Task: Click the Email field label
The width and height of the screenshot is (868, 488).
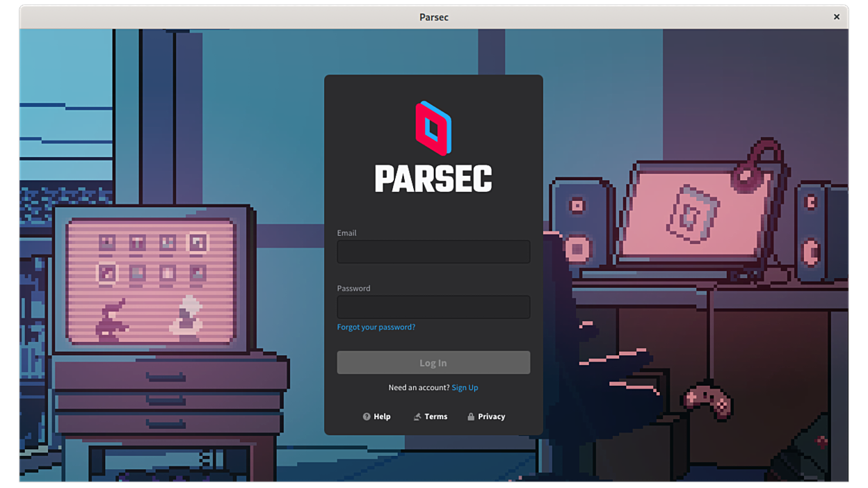Action: pyautogui.click(x=346, y=233)
